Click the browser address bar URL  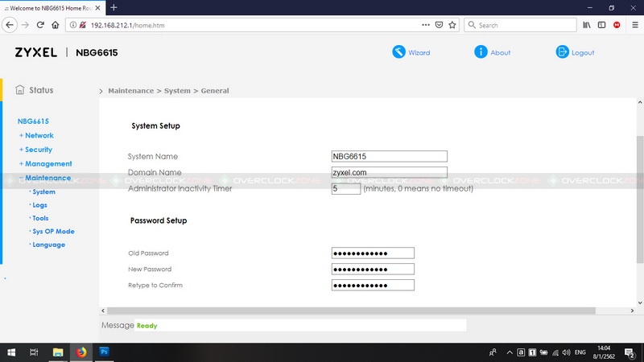tap(128, 25)
